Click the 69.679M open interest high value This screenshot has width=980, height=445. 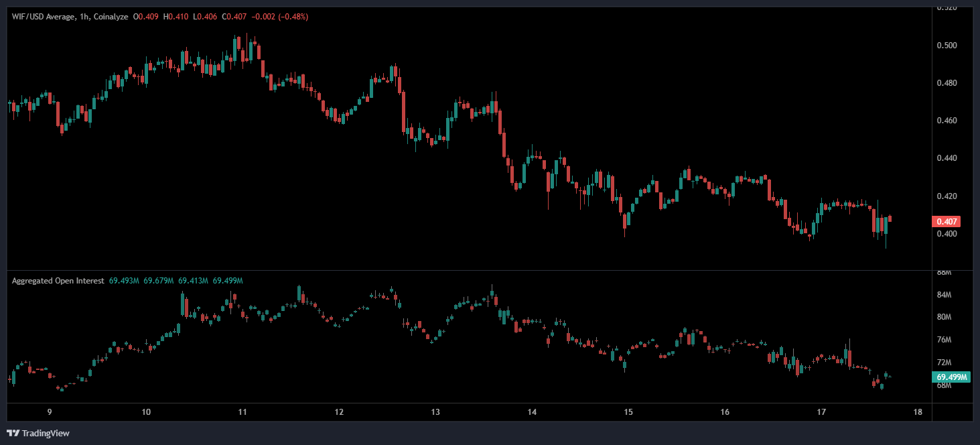(x=159, y=281)
